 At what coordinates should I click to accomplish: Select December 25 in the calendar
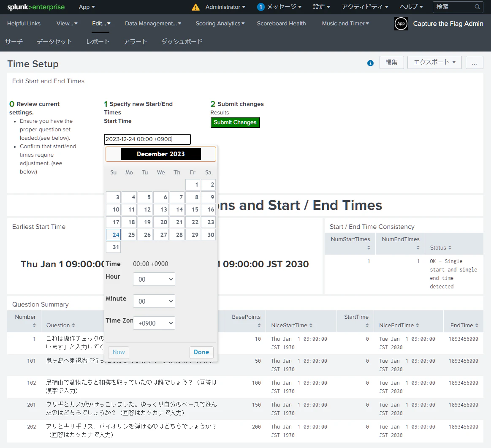[x=129, y=235]
